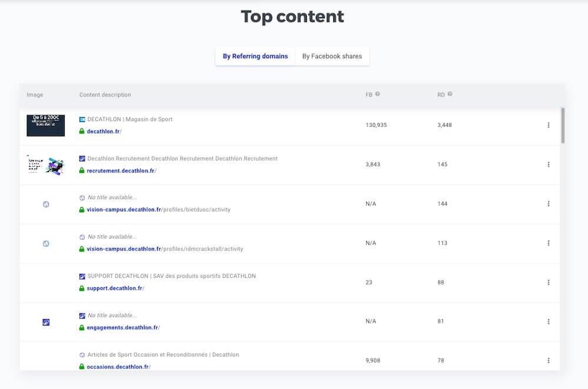Click the green lock beside decathlon.fr/
Screen dimensions: 588x389
coord(82,131)
